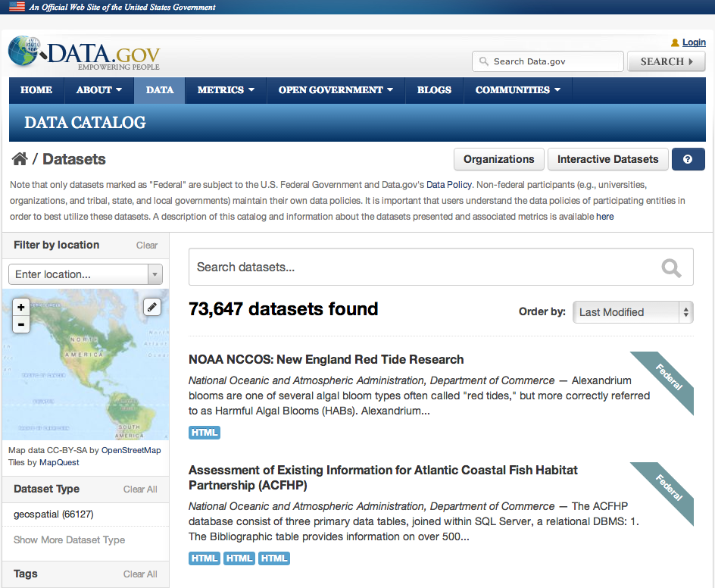Open the MapQuest tiles link
The width and height of the screenshot is (715, 588).
click(x=59, y=462)
